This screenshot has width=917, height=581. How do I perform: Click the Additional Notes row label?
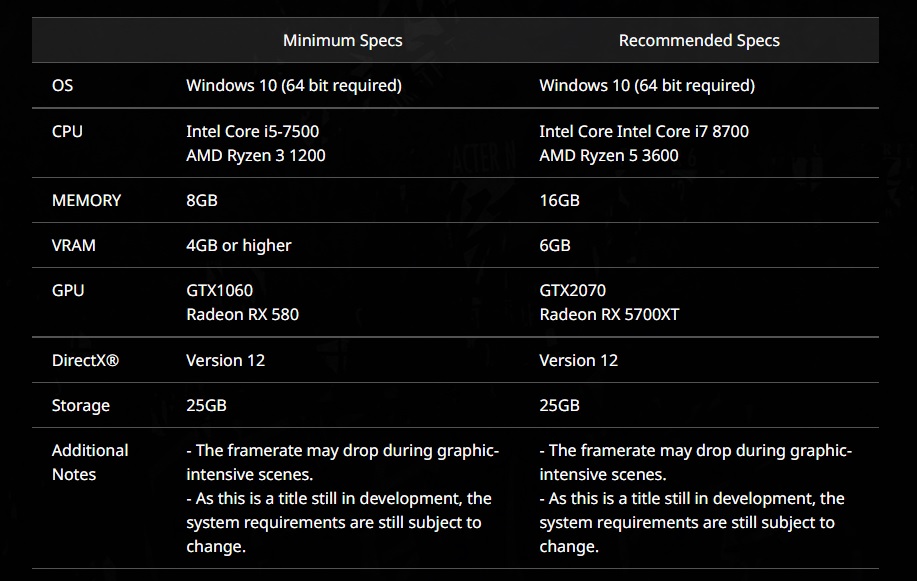(x=90, y=462)
